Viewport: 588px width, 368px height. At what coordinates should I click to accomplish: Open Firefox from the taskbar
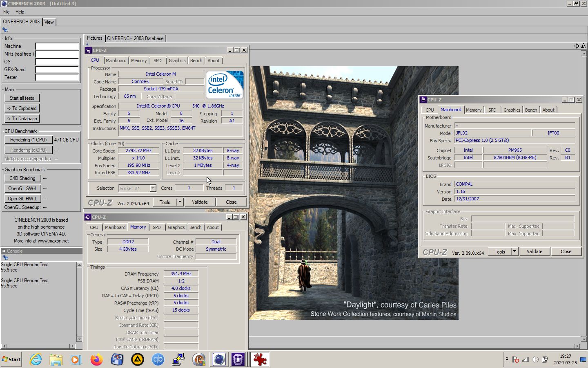click(97, 359)
